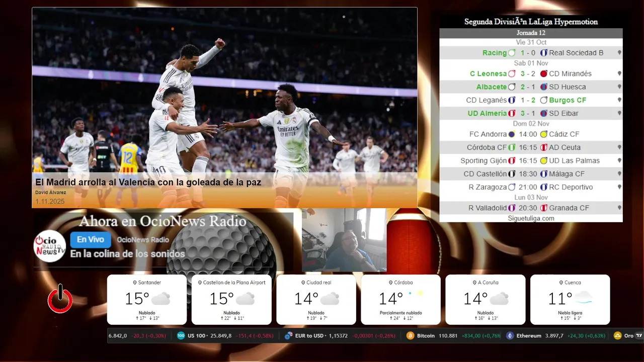644x362 pixels.
Task: Click the FC Andorra team badge
Action: click(x=512, y=134)
